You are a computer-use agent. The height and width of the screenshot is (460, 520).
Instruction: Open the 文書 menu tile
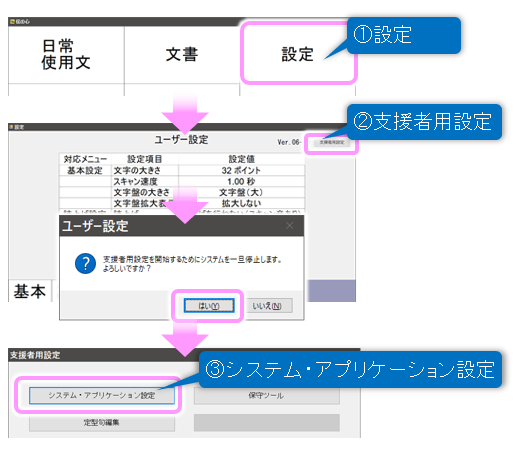pyautogui.click(x=182, y=55)
